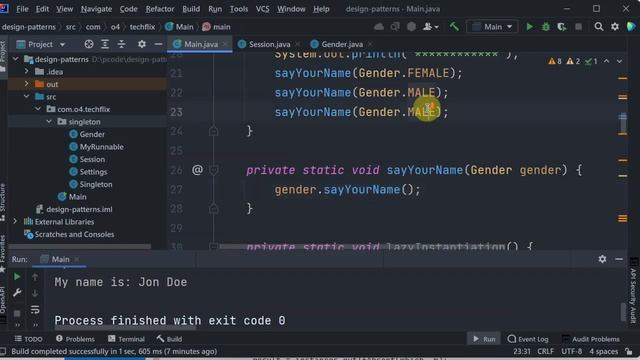Open Run panel settings gear
Viewport: 640px width, 360px height.
602,259
